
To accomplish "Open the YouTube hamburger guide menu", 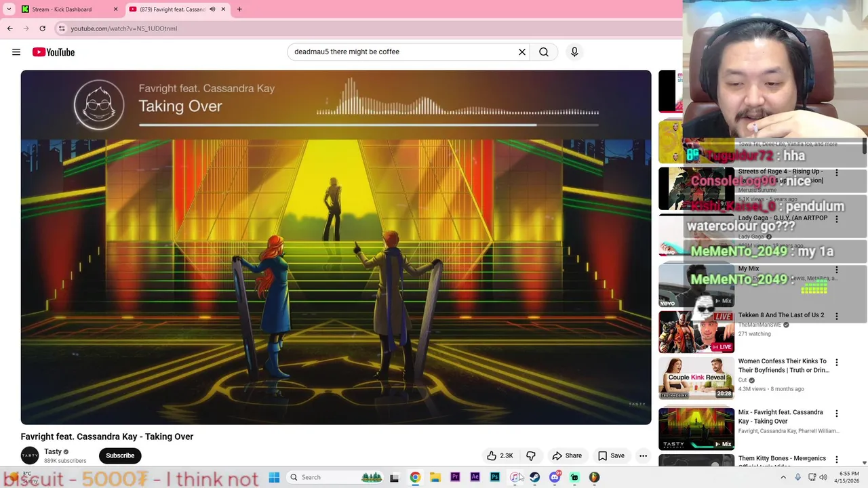I will point(16,52).
